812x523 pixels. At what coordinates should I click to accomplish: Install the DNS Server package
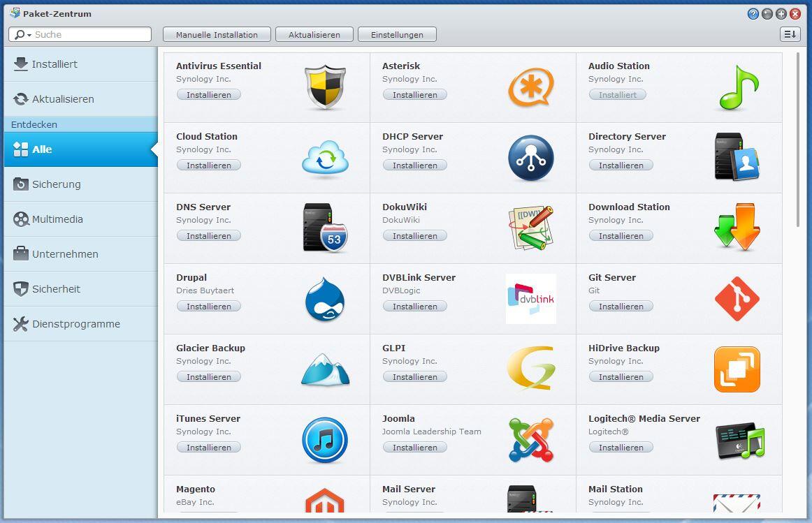point(209,235)
